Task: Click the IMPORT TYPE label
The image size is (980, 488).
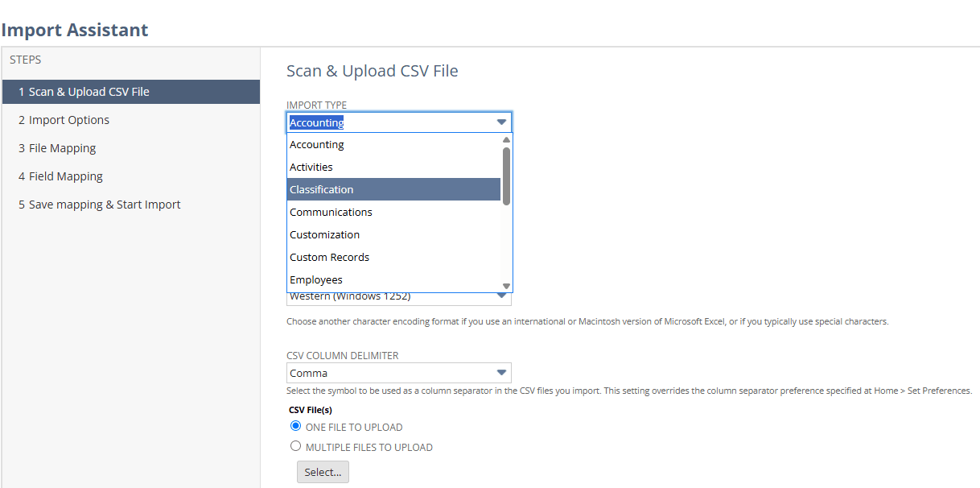Action: [317, 105]
